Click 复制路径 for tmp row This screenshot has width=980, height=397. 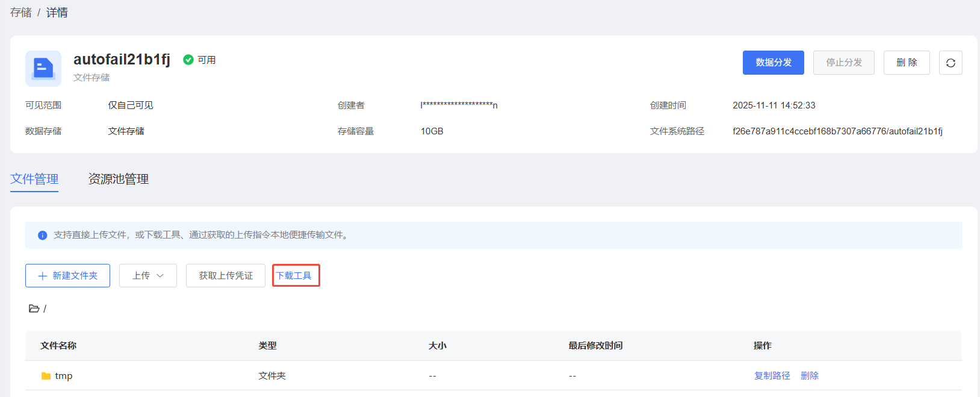[x=772, y=375]
